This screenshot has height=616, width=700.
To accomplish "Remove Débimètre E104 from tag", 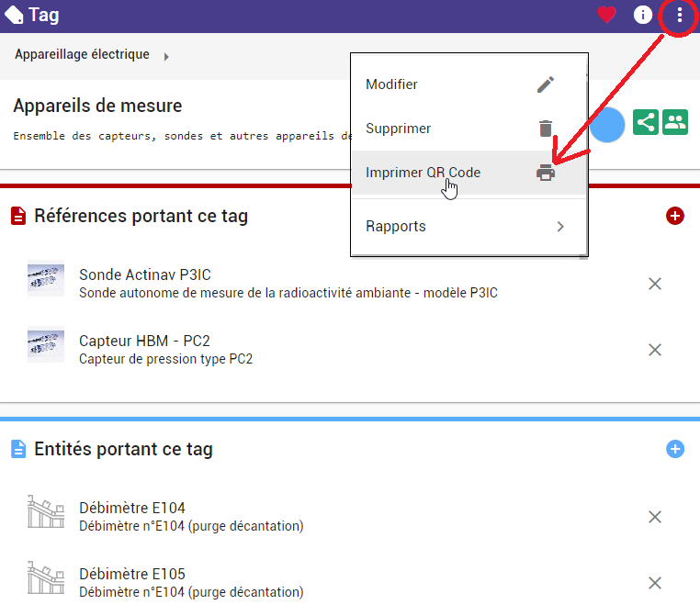I will click(x=655, y=517).
